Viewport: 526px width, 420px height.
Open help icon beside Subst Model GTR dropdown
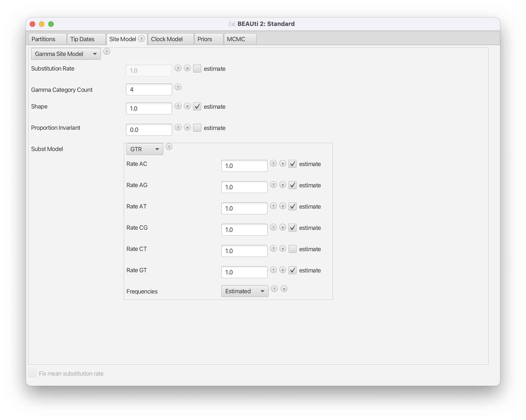pos(169,147)
